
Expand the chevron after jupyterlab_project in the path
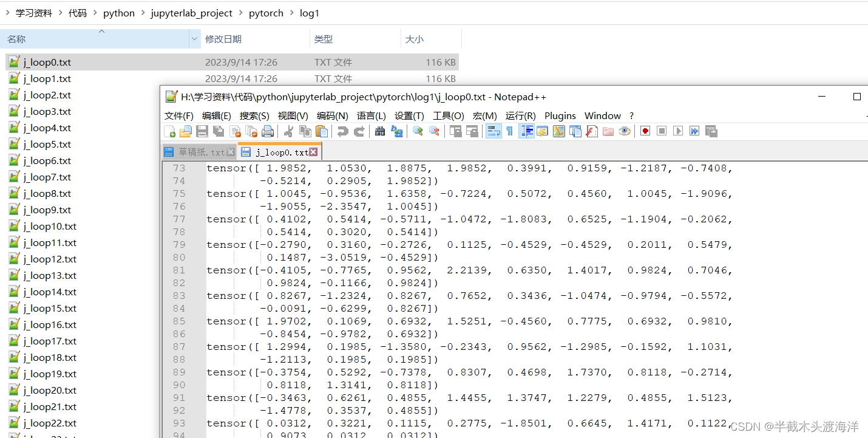click(x=241, y=13)
